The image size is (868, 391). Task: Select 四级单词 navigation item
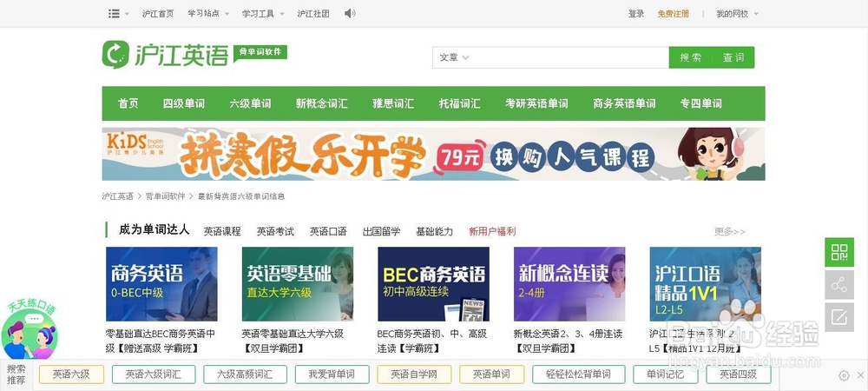point(184,103)
